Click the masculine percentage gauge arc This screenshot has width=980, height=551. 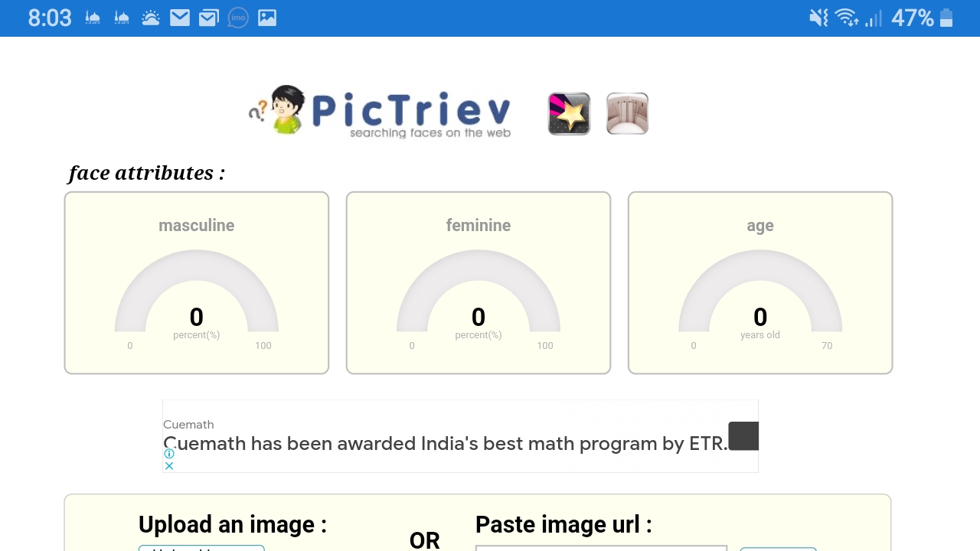[197, 291]
